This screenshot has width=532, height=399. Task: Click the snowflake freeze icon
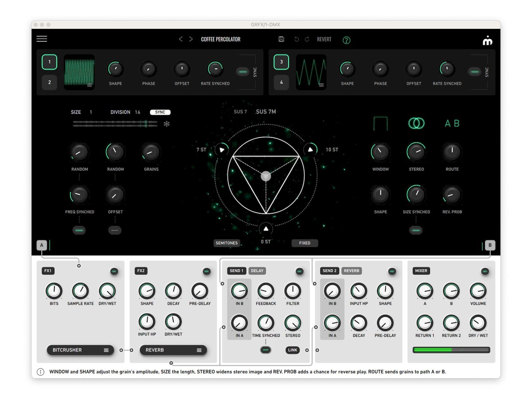[x=167, y=124]
